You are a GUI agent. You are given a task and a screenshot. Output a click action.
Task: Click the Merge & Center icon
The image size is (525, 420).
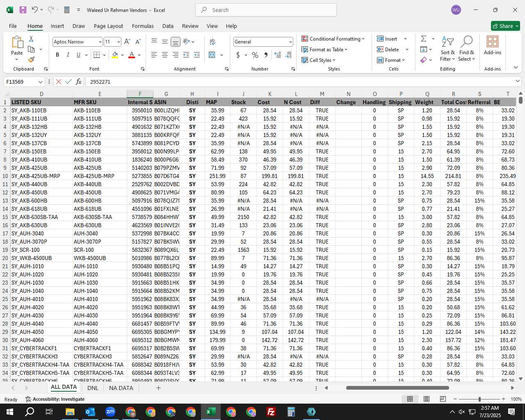pyautogui.click(x=212, y=55)
